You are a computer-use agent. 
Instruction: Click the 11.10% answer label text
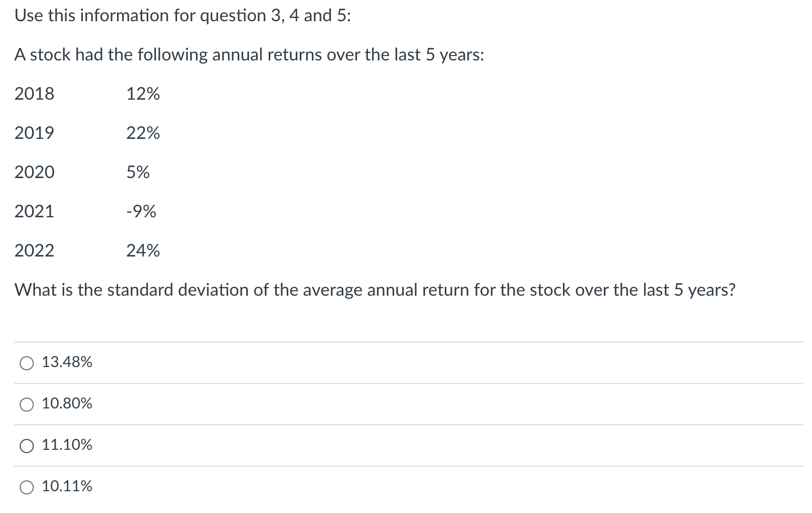tap(66, 445)
